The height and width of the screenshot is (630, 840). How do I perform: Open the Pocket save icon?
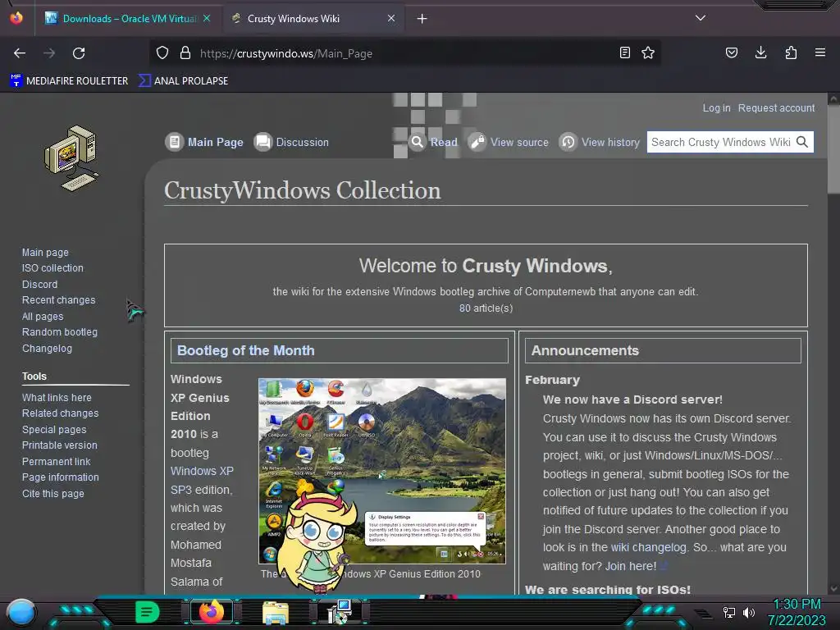point(732,53)
